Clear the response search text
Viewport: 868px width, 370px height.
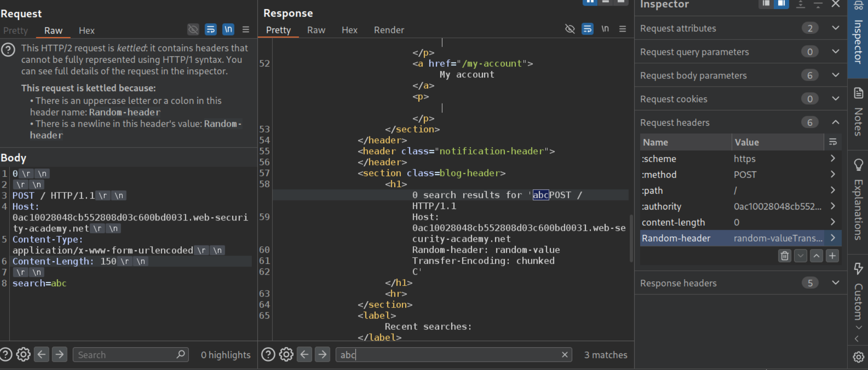click(x=564, y=355)
